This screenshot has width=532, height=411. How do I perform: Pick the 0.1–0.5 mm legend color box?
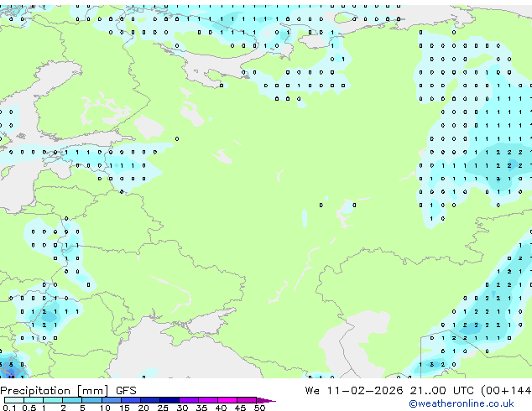tap(14, 400)
